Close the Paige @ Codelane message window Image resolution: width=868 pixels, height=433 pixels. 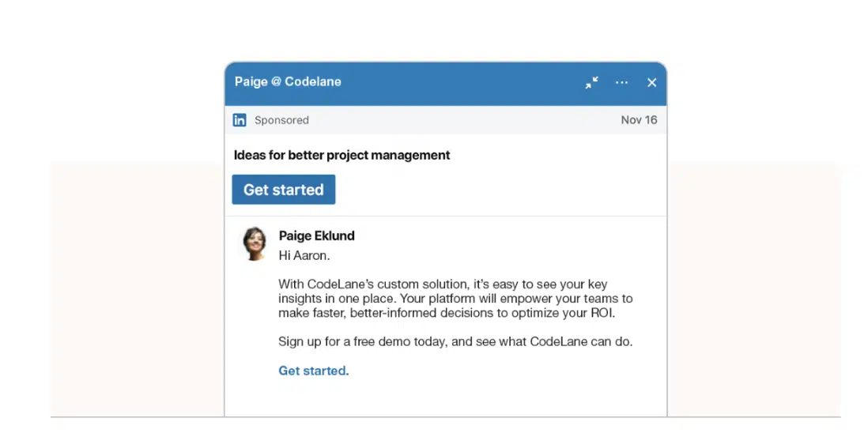[x=651, y=82]
